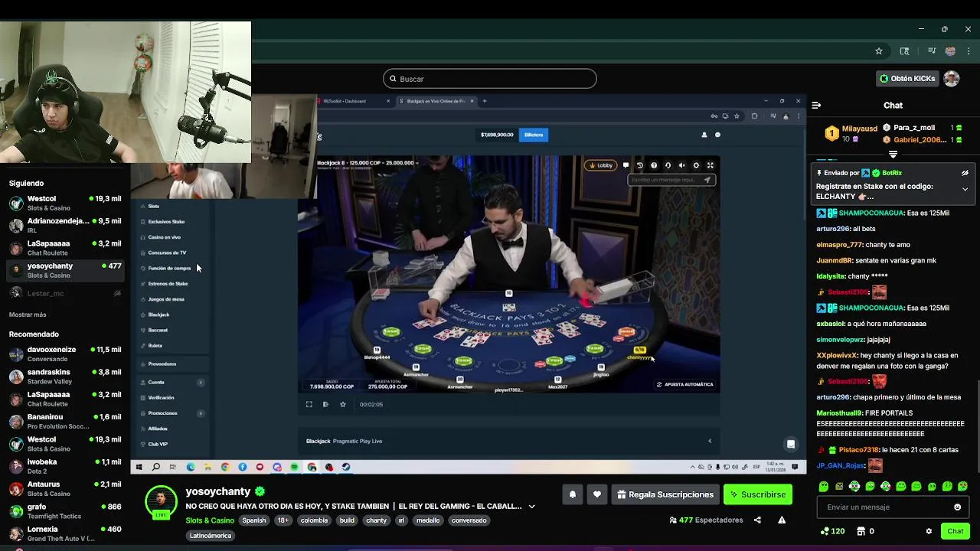Open Proveedores in Stake sidebar

click(x=162, y=364)
